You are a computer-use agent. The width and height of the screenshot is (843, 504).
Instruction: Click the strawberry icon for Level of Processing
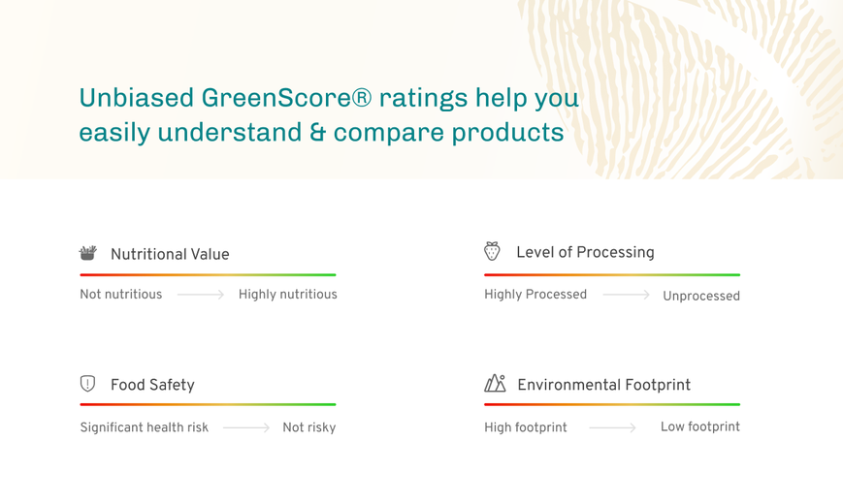[492, 251]
